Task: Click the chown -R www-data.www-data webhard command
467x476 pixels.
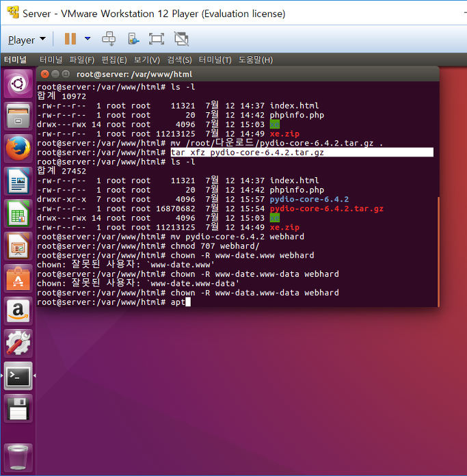Action: (254, 293)
